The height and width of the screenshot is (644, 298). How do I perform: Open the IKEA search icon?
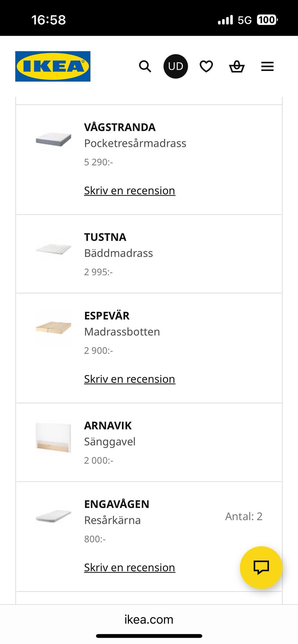[145, 66]
